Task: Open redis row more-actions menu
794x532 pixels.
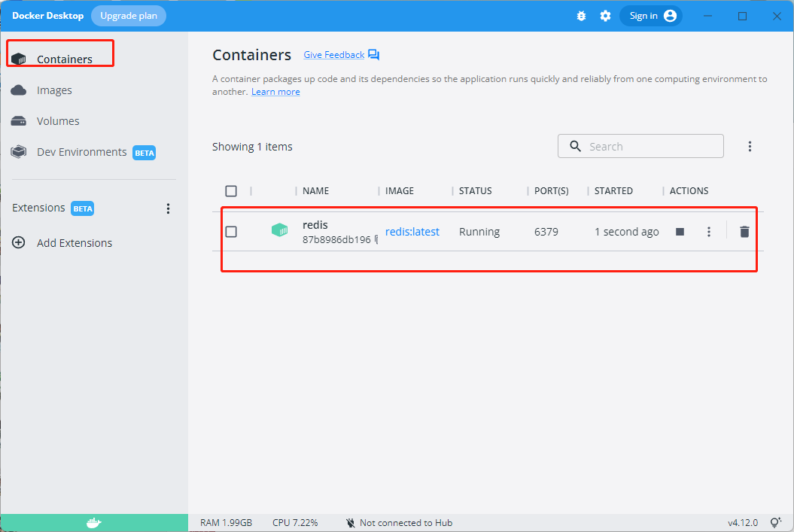Action: click(x=709, y=232)
